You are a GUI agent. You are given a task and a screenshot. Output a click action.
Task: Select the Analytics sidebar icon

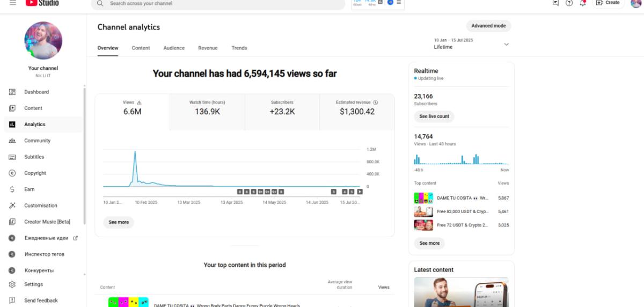tap(12, 125)
